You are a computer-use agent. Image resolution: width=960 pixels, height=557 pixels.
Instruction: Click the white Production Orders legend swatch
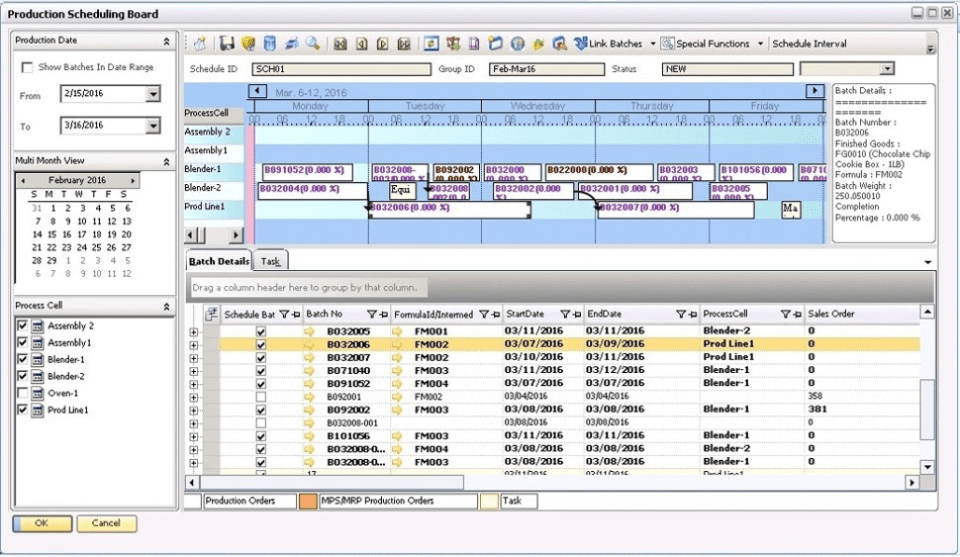tap(193, 501)
